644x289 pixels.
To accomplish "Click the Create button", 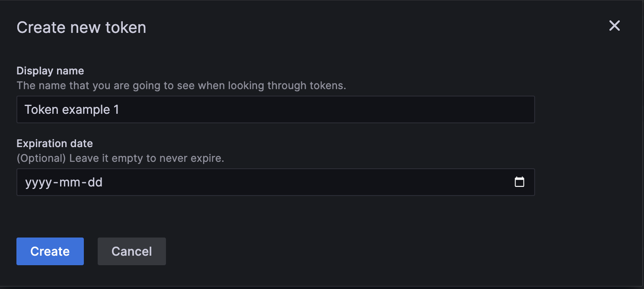I will (50, 251).
